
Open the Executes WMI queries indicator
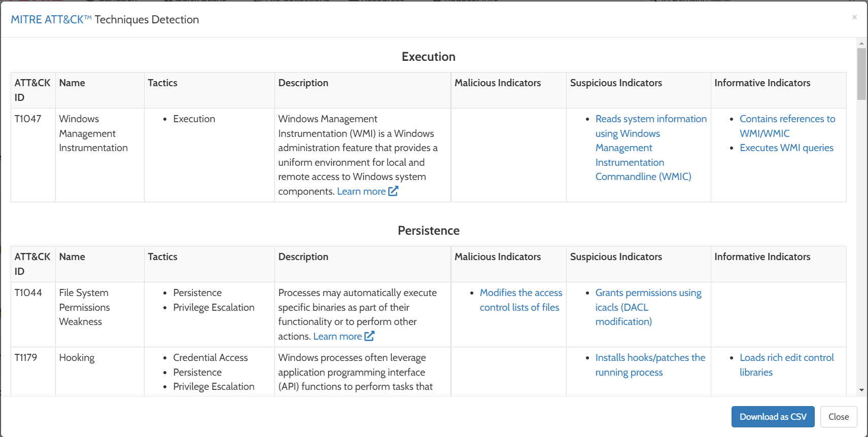[786, 148]
